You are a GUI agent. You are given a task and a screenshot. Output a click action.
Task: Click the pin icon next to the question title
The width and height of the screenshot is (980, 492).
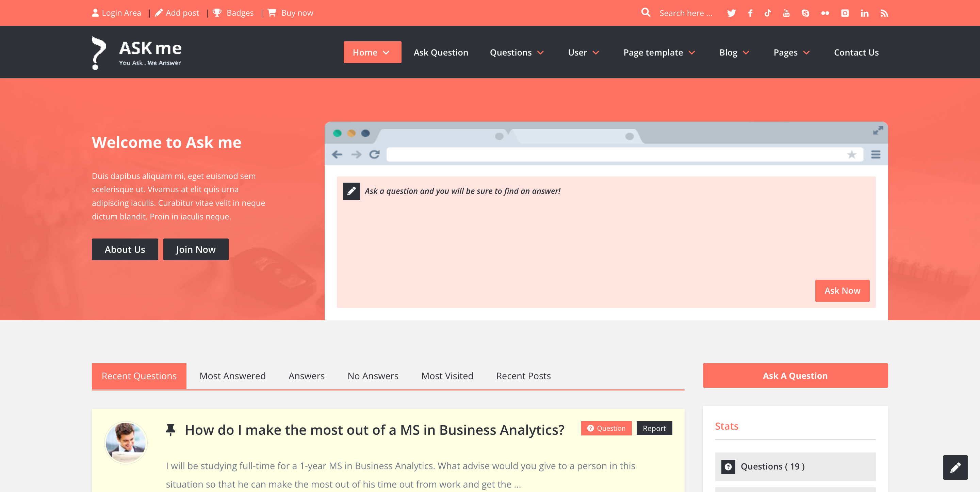click(x=171, y=430)
